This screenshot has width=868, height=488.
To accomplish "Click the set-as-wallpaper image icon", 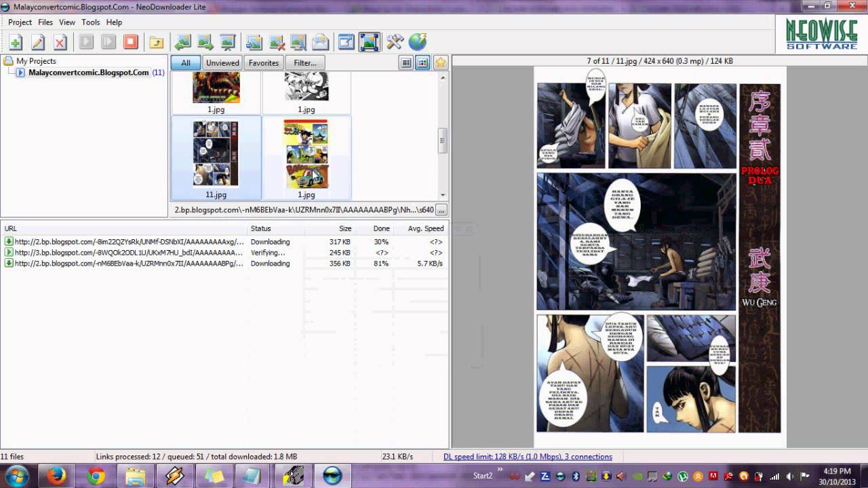I will point(298,43).
